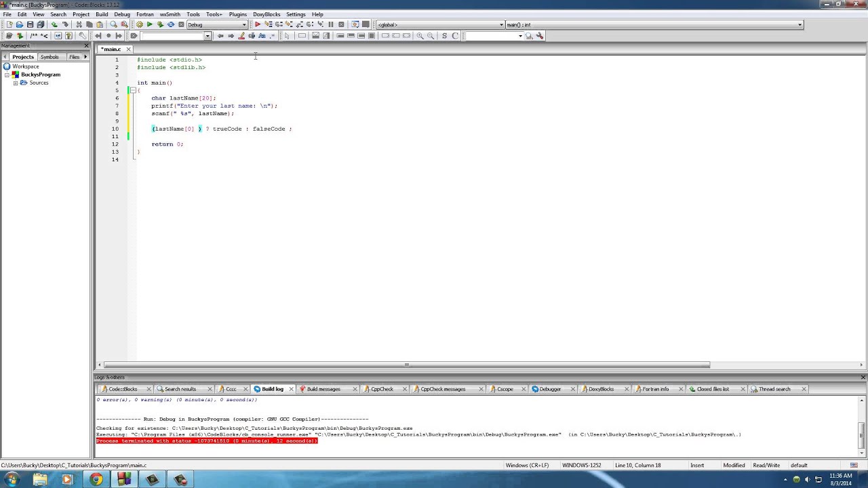
Task: Open the File menu
Action: tap(7, 14)
